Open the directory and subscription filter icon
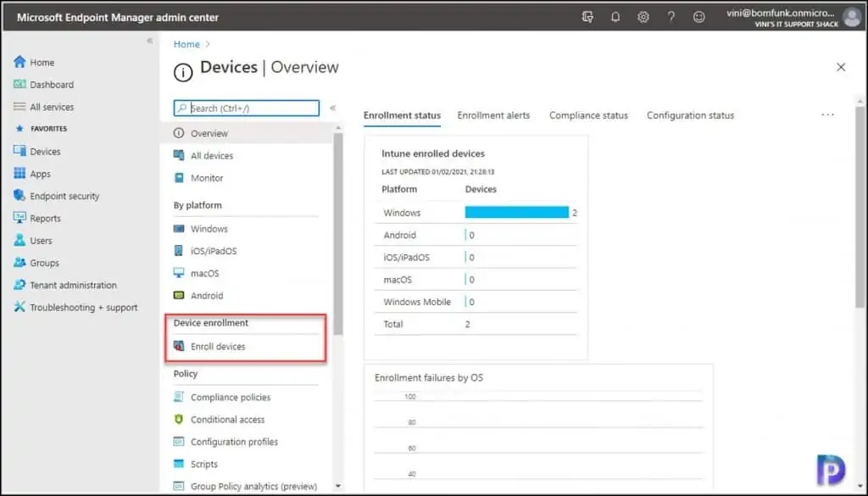868x496 pixels. [588, 17]
